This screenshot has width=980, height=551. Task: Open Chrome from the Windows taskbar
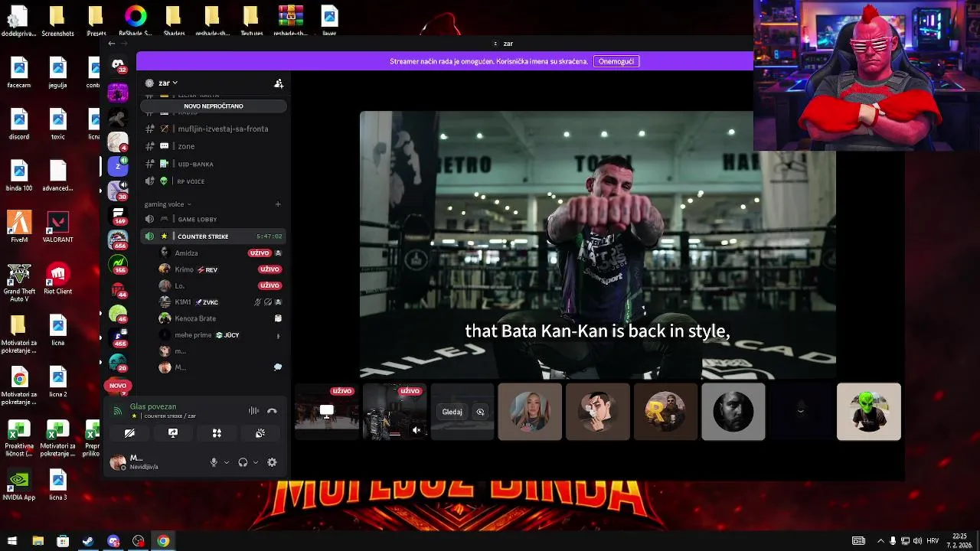[x=163, y=541]
